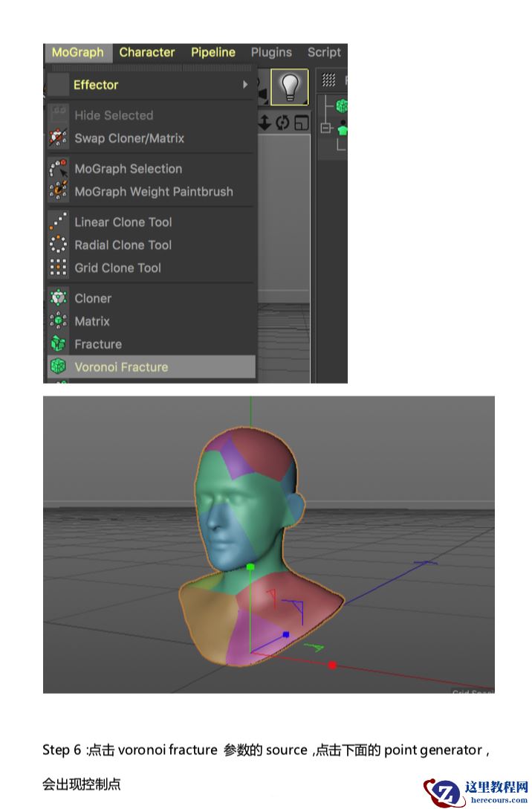Click the Radial Clone Tool icon
Screen dimensions: 532x809
click(x=58, y=244)
